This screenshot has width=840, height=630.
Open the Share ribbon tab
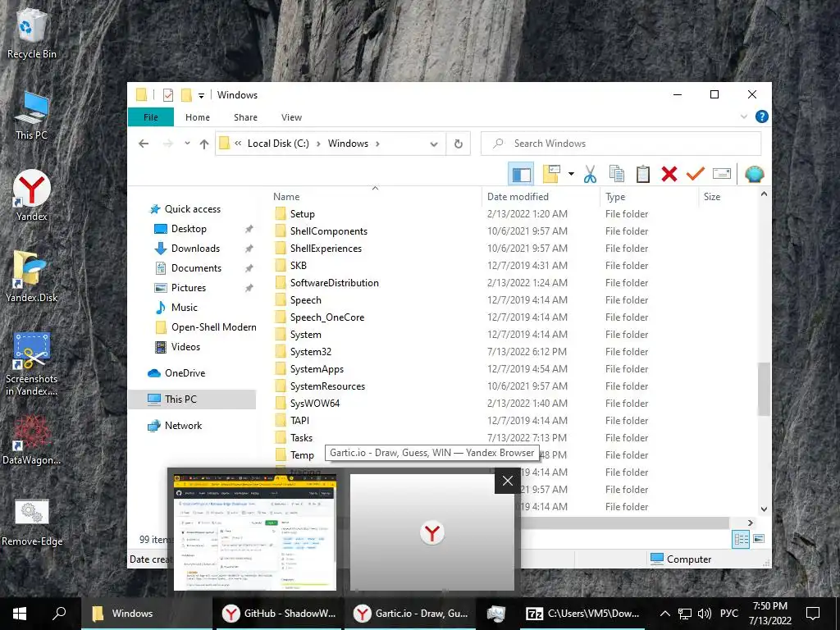tap(245, 117)
